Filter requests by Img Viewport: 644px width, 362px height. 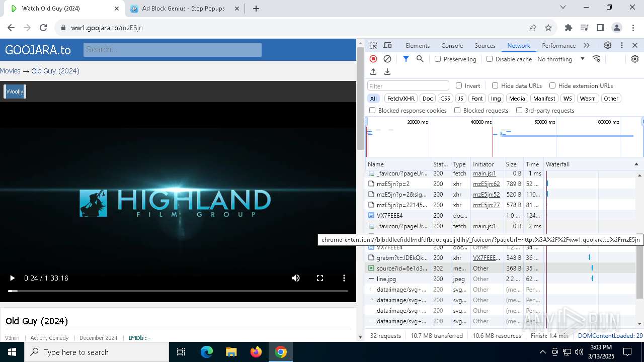[x=496, y=99]
